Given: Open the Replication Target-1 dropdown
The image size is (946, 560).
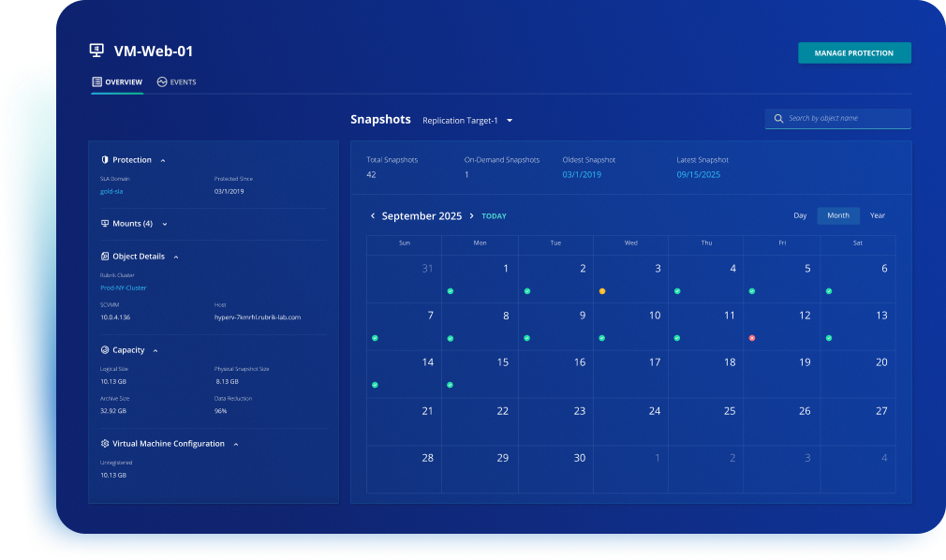Looking at the screenshot, I should (x=509, y=120).
